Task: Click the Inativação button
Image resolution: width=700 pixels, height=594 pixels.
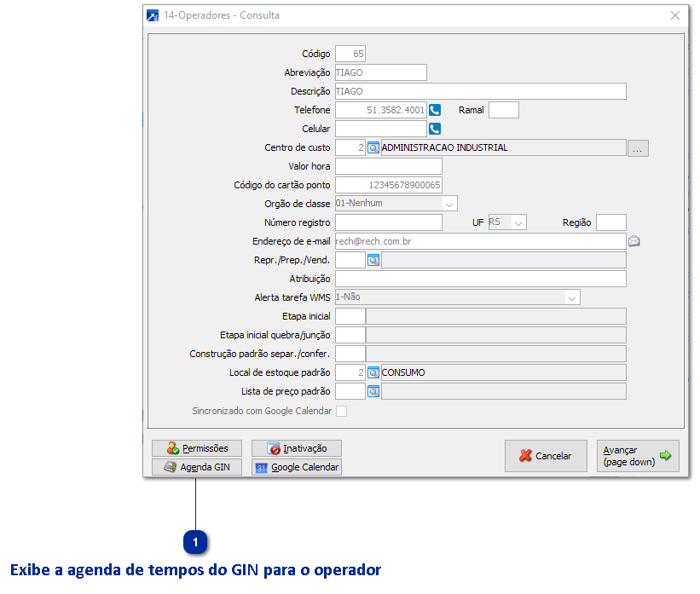Action: (297, 448)
